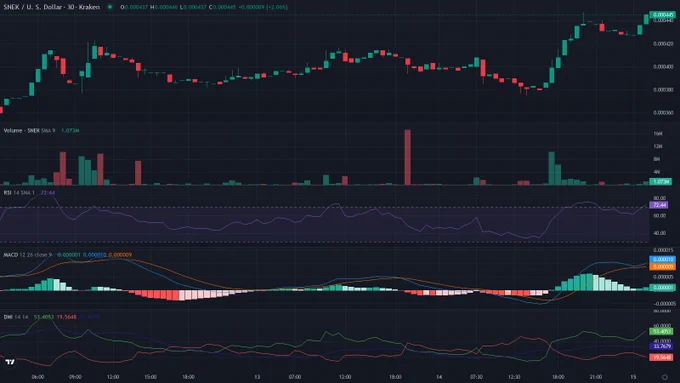Image resolution: width=680 pixels, height=383 pixels.
Task: Click the RSI legend value 72.44
Action: (48, 192)
